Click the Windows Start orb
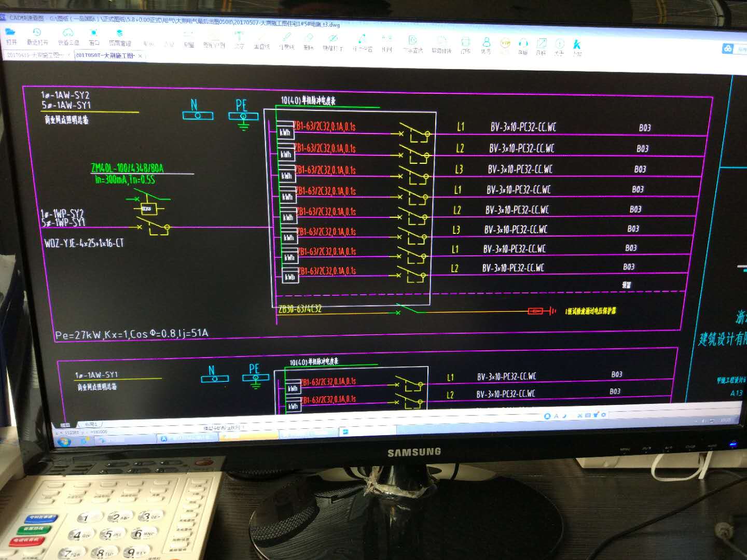Image resolution: width=747 pixels, height=560 pixels. coord(65,442)
